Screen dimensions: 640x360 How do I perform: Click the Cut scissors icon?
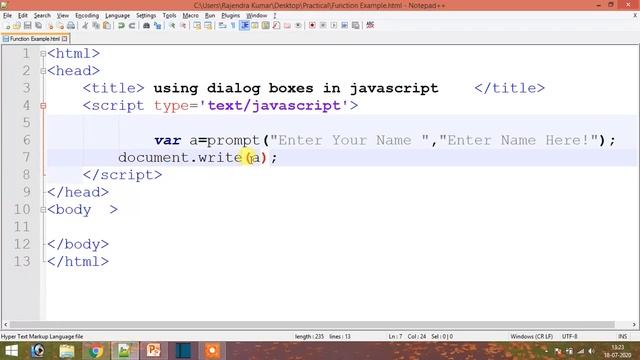coord(85,25)
